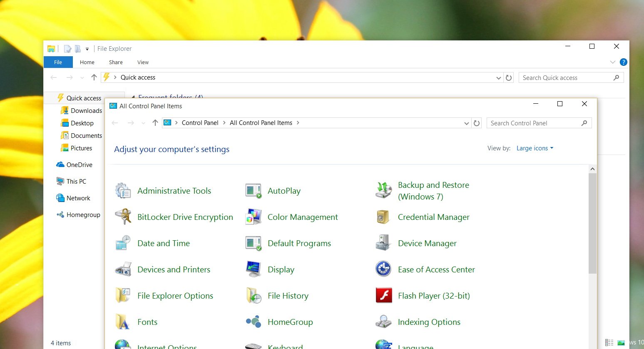Viewport: 644px width, 349px height.
Task: Open the BitLocker Drive Encryption icon
Action: point(123,217)
